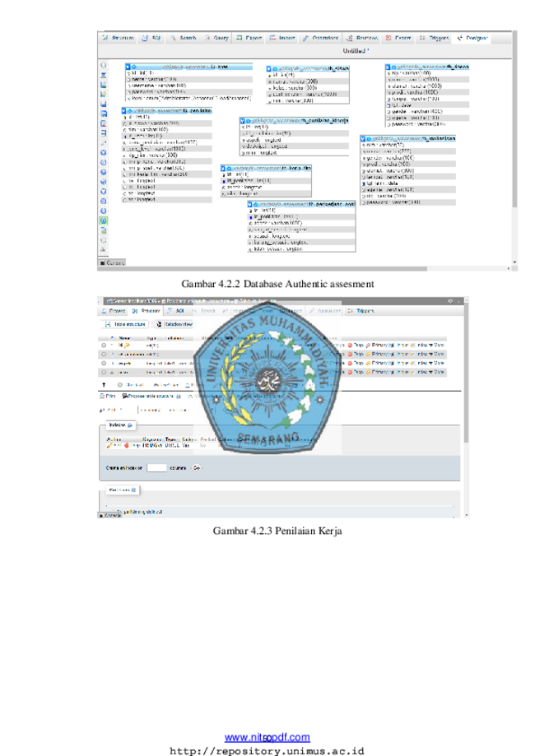Collapse the tb_penilaian_kinerja table toggle
The height and width of the screenshot is (756, 535).
pyautogui.click(x=242, y=121)
